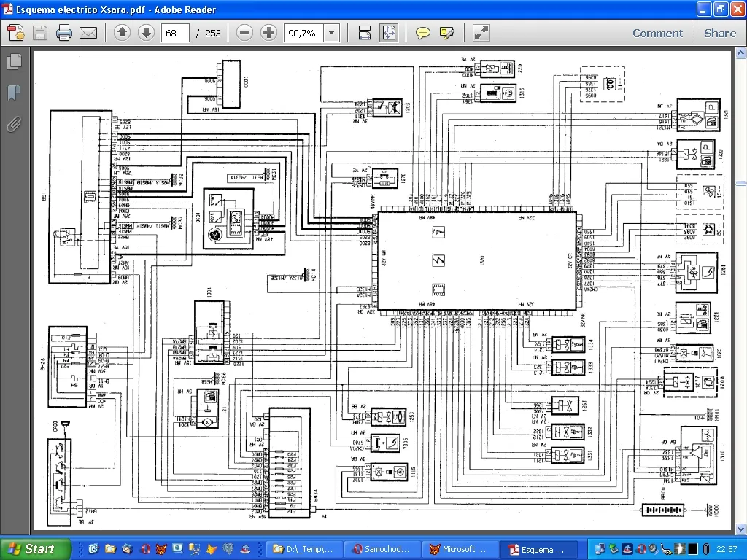
Task: Toggle fit one full page view
Action: point(388,33)
